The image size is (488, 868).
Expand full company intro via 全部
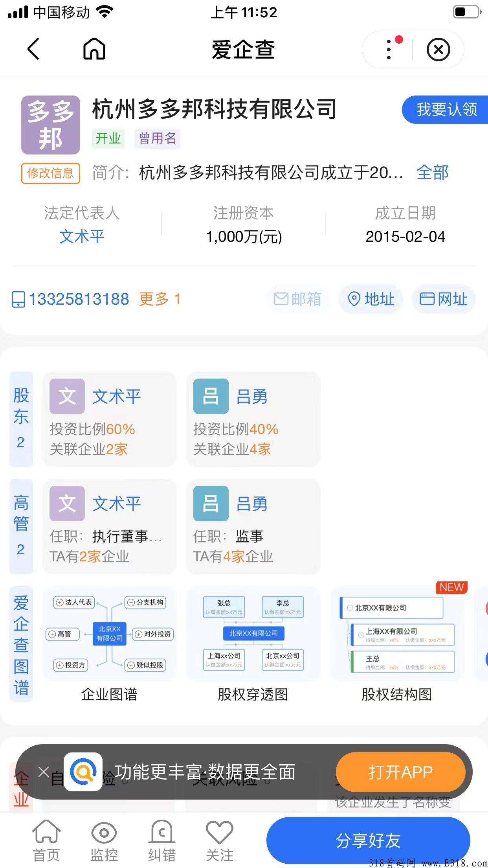[432, 173]
